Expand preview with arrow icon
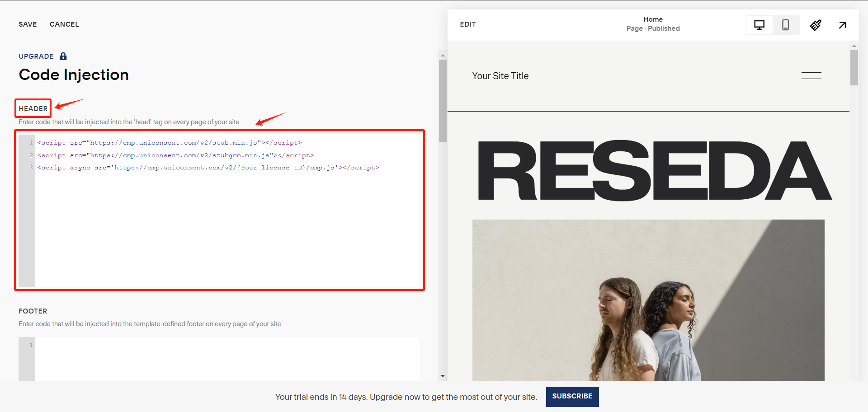 coord(842,25)
